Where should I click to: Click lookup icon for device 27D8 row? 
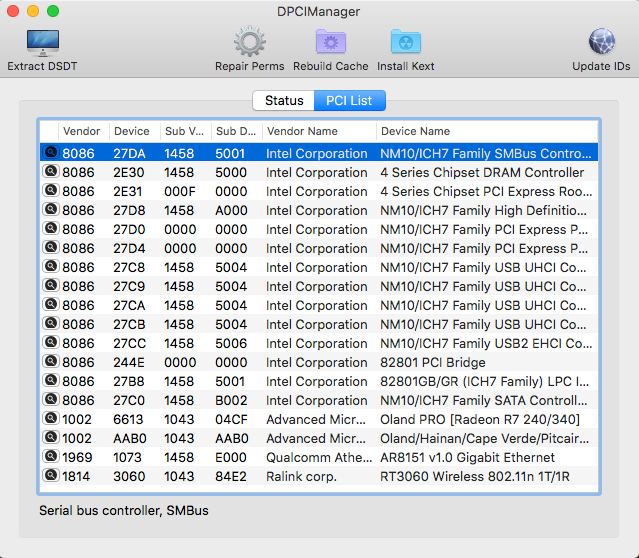pyautogui.click(x=51, y=210)
